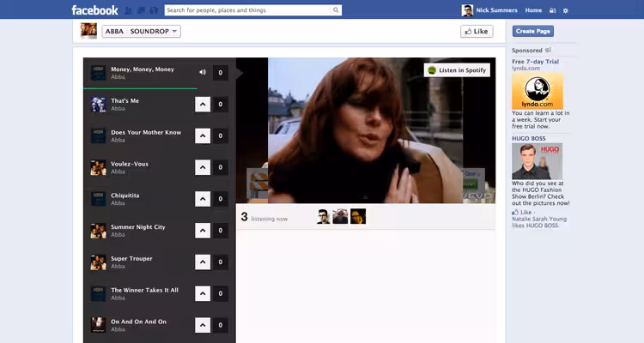Click the HUGO BOSS ad image

[537, 161]
